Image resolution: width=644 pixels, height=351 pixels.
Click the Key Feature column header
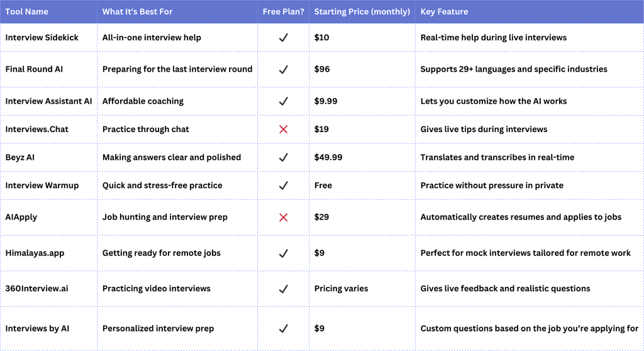[444, 11]
